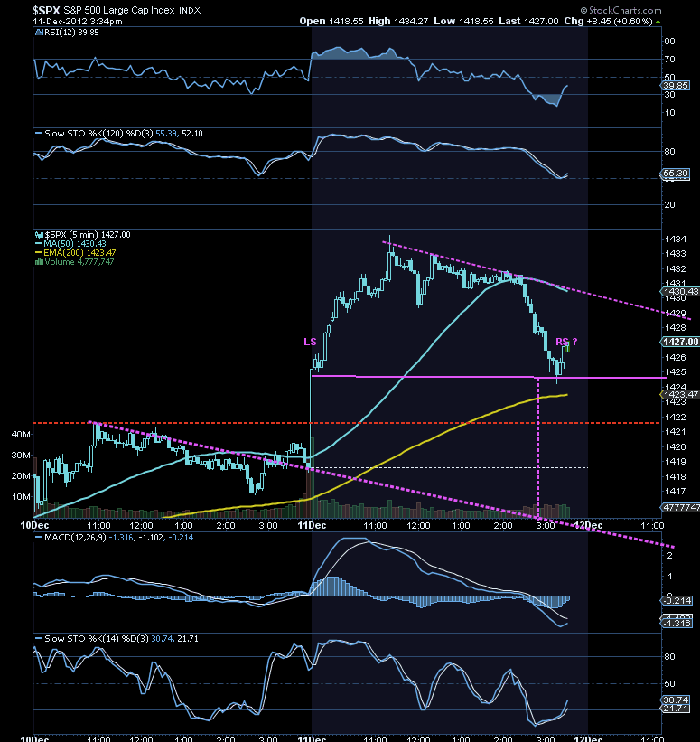The width and height of the screenshot is (700, 742).
Task: Select the LS annotation label
Action: click(310, 342)
